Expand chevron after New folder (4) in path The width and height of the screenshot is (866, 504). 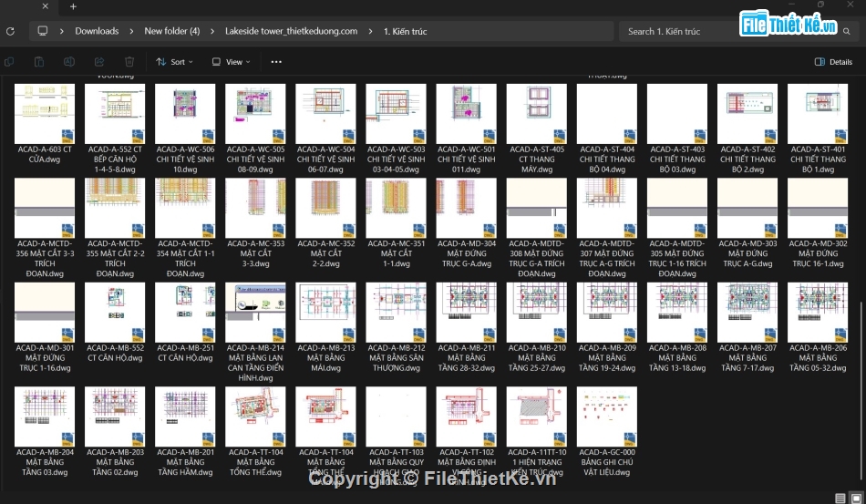212,32
